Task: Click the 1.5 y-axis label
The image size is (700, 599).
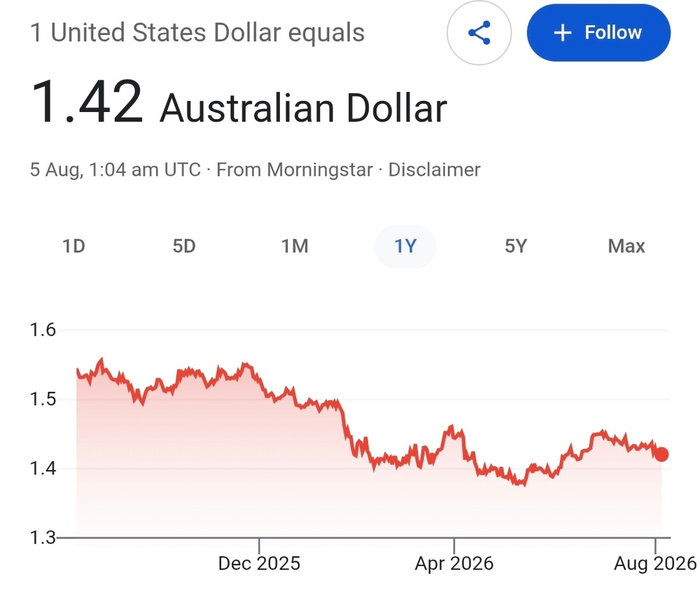Action: click(x=43, y=399)
